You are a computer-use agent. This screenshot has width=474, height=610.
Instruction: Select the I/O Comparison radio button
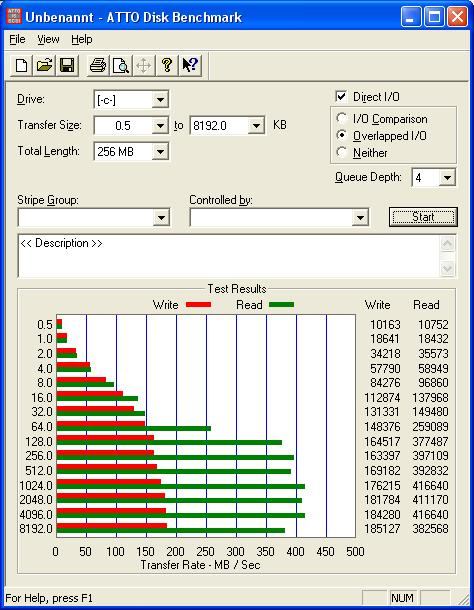point(341,118)
